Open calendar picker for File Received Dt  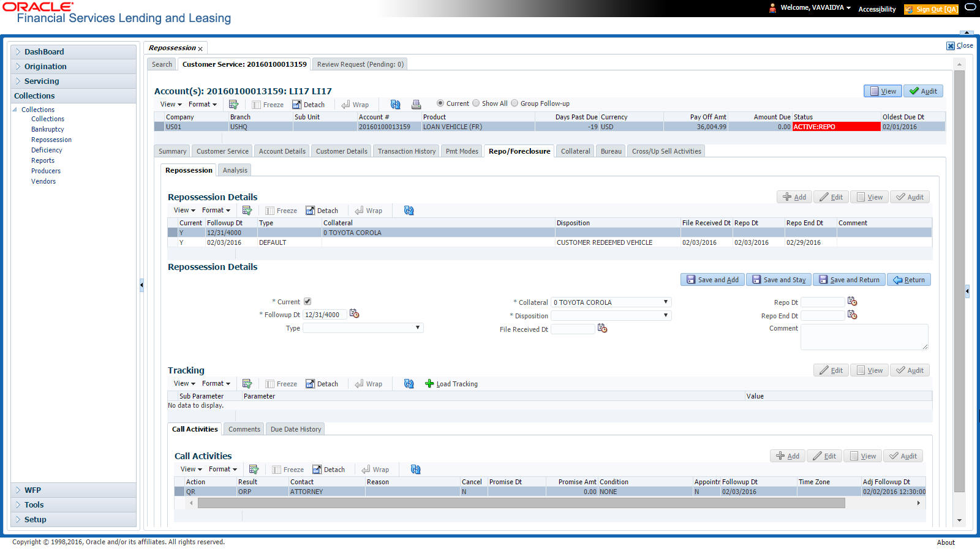pyautogui.click(x=602, y=329)
